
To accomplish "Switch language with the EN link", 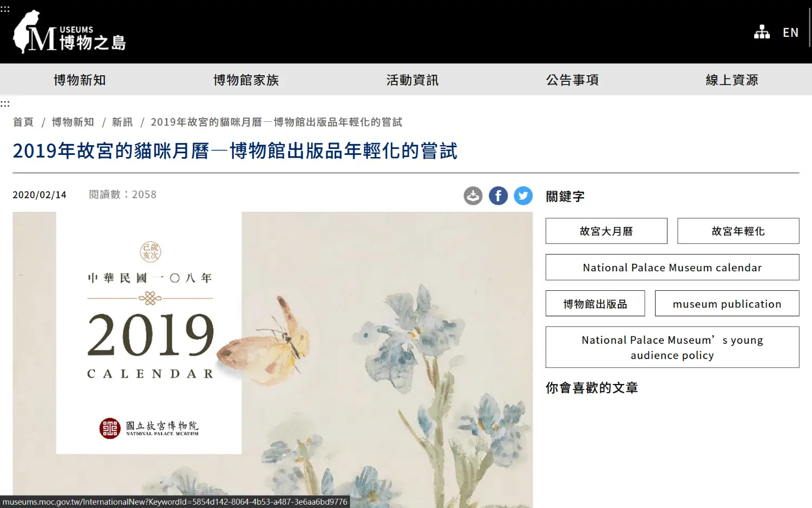I will 790,32.
